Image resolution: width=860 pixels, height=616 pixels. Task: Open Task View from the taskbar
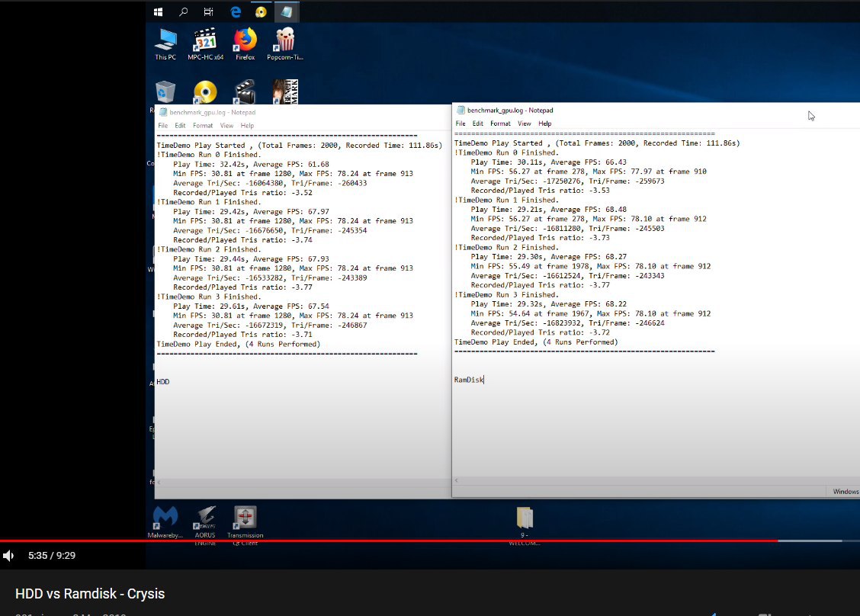pos(208,11)
